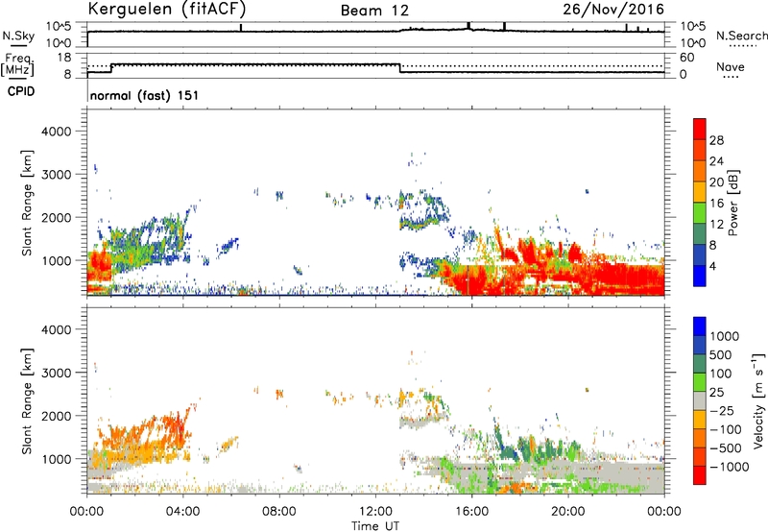Screen dimensions: 768x532
Task: Click the 'N.Search' legend label
Action: tap(742, 36)
